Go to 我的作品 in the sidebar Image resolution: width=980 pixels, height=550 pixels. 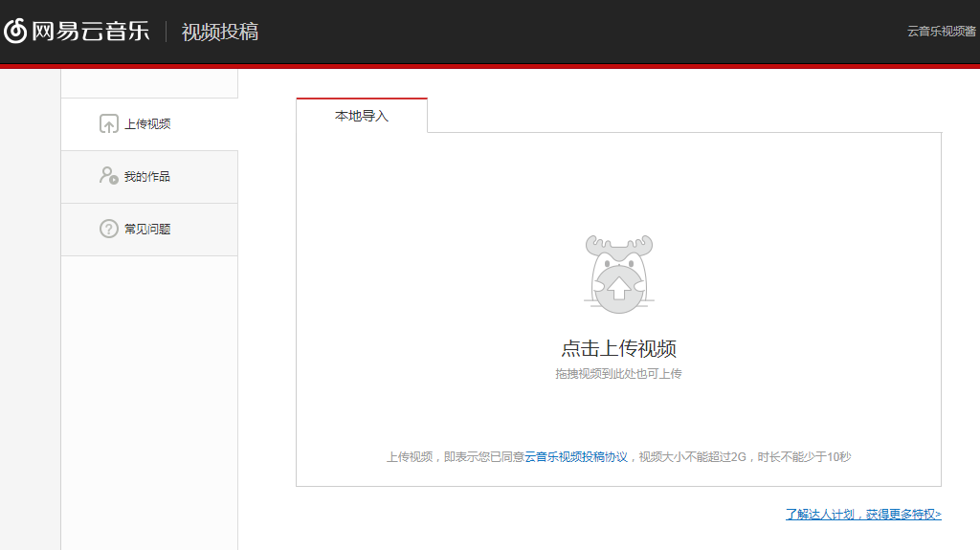click(x=147, y=177)
